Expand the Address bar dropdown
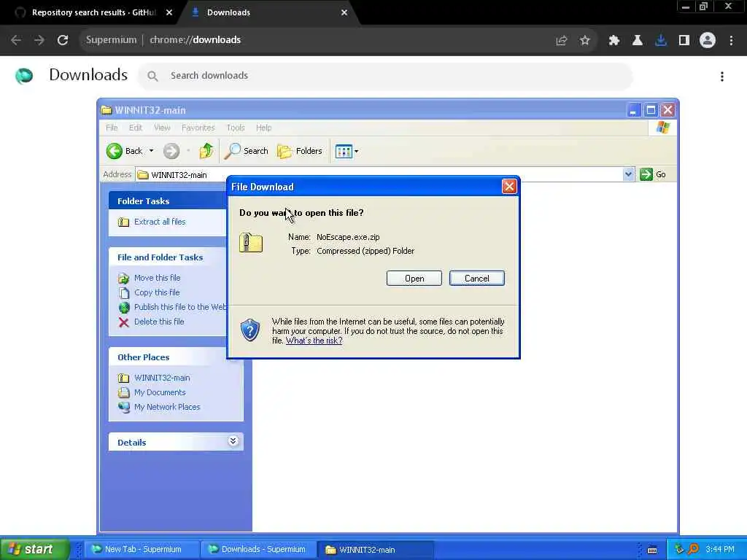The image size is (747, 560). 628,174
